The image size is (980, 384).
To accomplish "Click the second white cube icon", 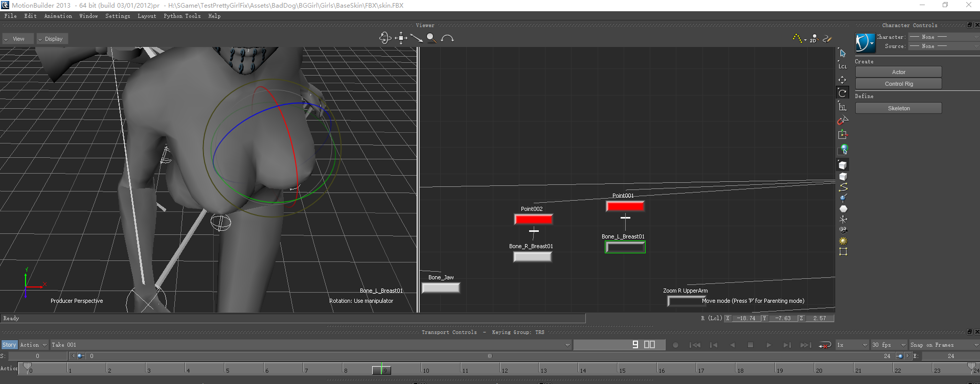I will [843, 177].
